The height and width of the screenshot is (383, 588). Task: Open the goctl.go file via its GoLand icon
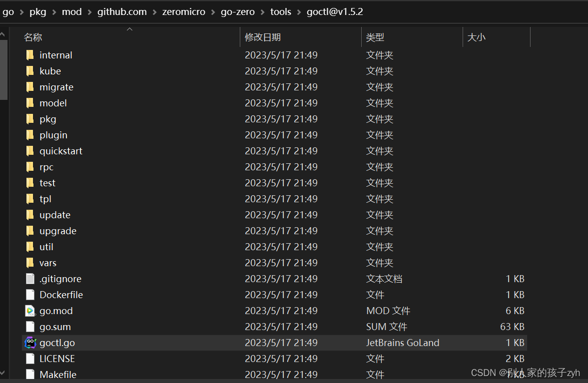click(x=30, y=343)
